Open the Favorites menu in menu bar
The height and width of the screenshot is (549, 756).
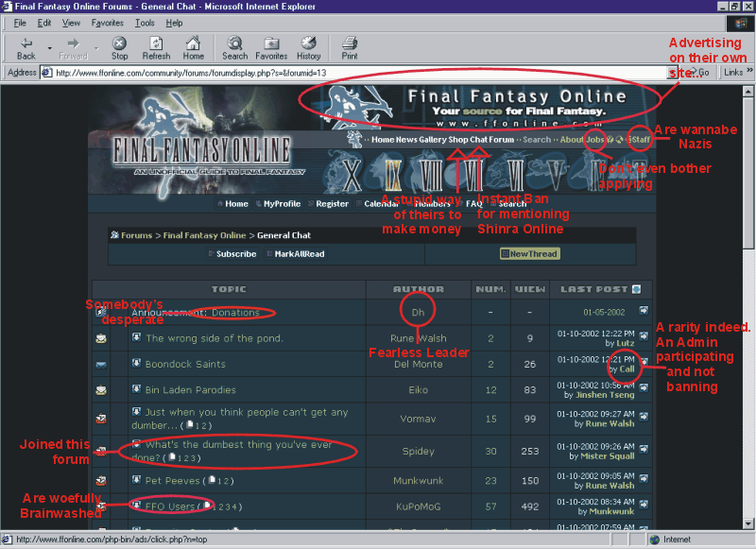tap(107, 23)
